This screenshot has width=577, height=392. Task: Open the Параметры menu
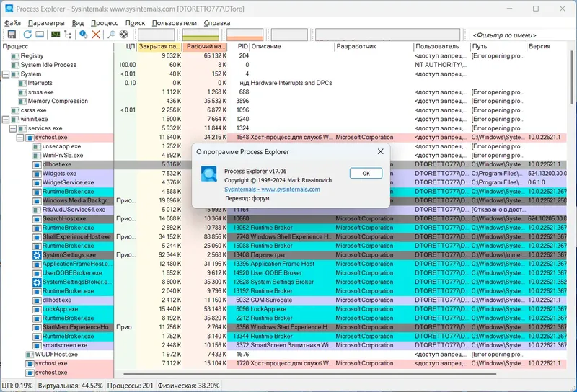click(46, 23)
